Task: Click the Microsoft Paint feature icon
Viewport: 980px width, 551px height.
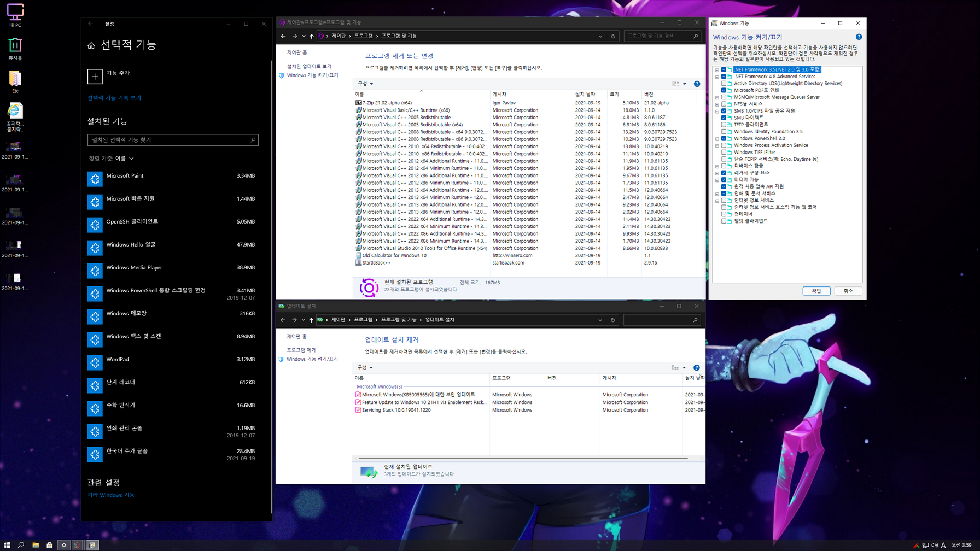Action: [x=95, y=179]
